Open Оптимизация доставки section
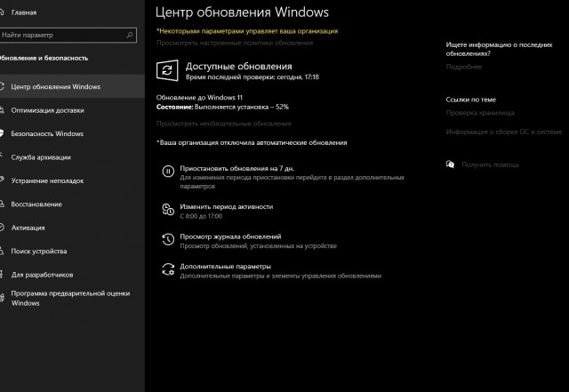 [72, 110]
